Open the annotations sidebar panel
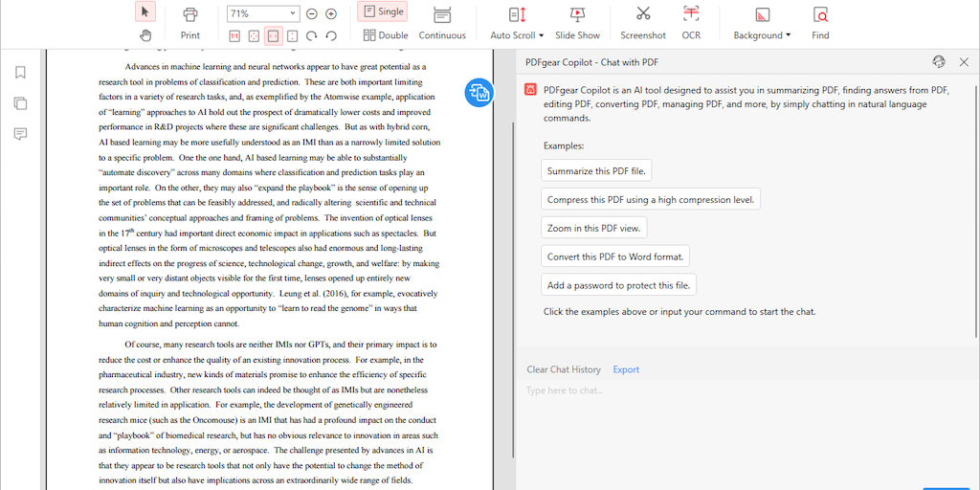 pyautogui.click(x=21, y=134)
